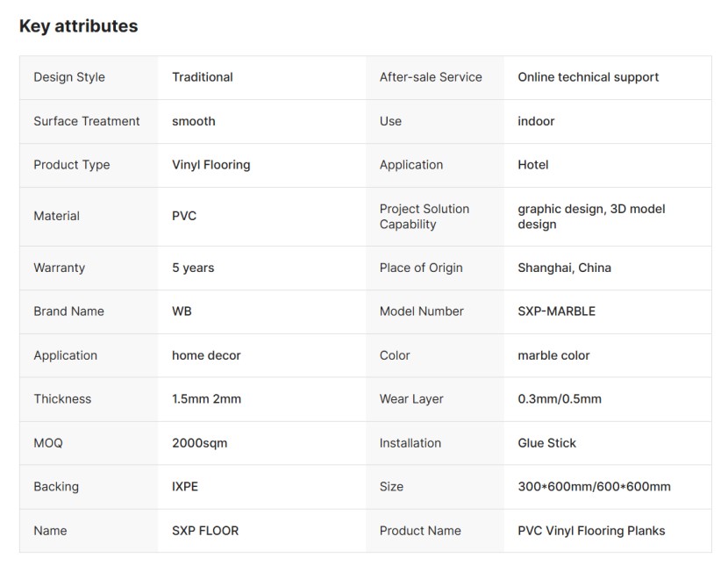The image size is (728, 565).
Task: Click the 2000sqm MOQ value
Action: coord(199,443)
